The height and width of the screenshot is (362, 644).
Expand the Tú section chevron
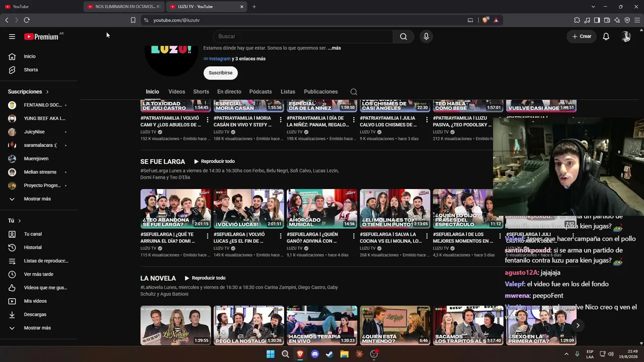(x=20, y=221)
